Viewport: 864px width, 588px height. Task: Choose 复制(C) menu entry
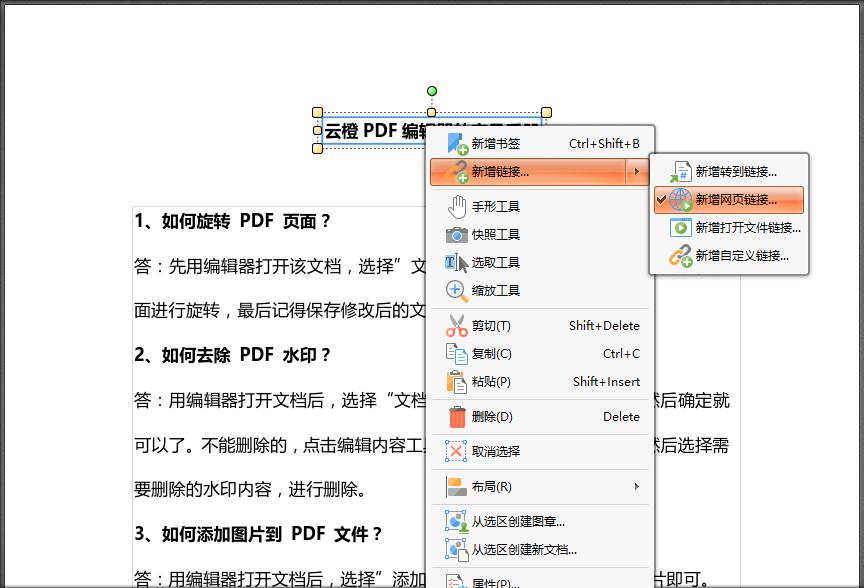point(542,354)
